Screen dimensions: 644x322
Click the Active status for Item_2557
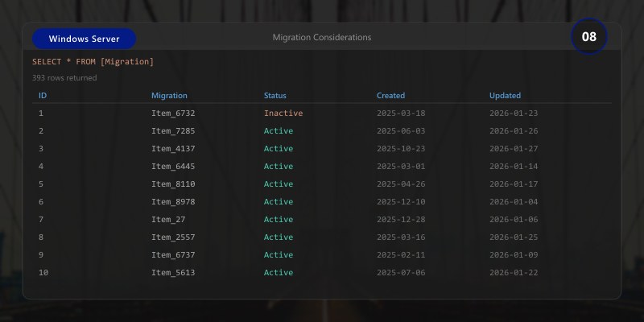[279, 237]
